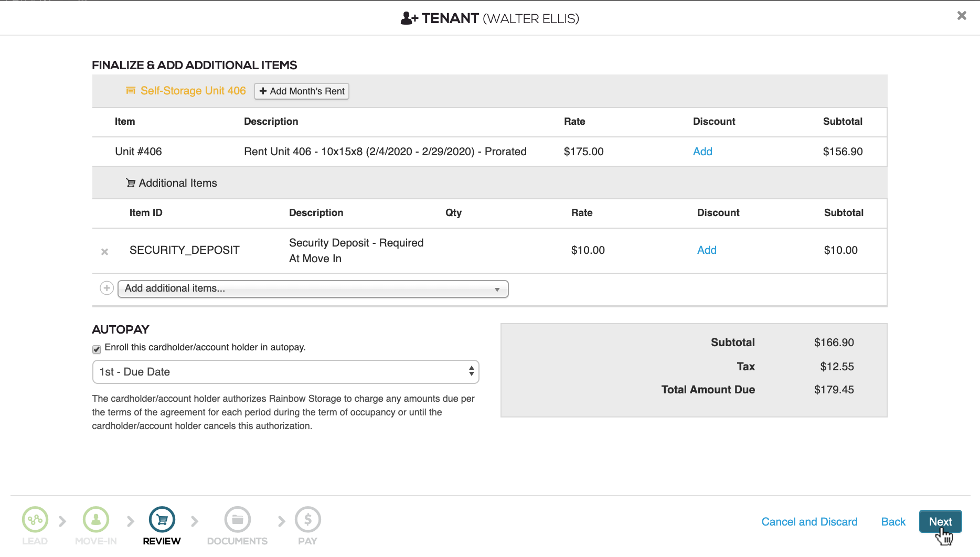Open the MOVE-IN step icon

pos(95,519)
